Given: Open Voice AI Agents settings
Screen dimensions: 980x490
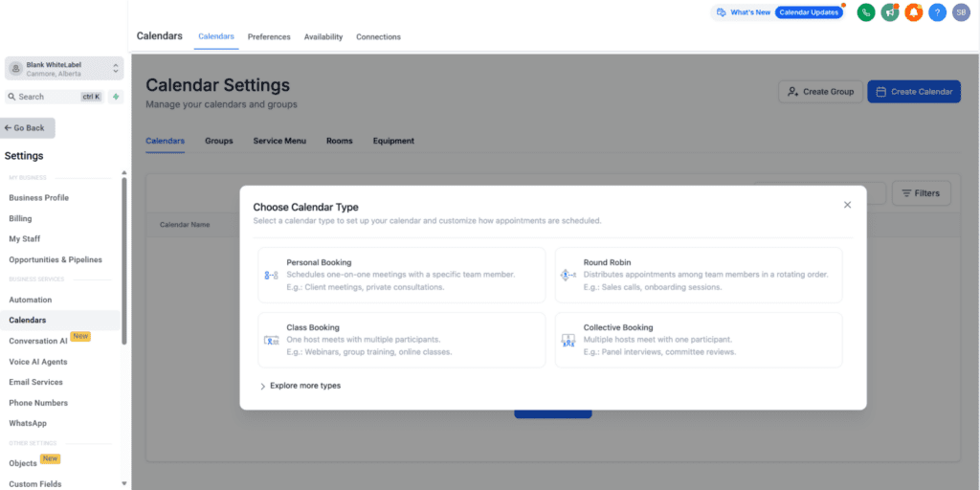Looking at the screenshot, I should (38, 362).
